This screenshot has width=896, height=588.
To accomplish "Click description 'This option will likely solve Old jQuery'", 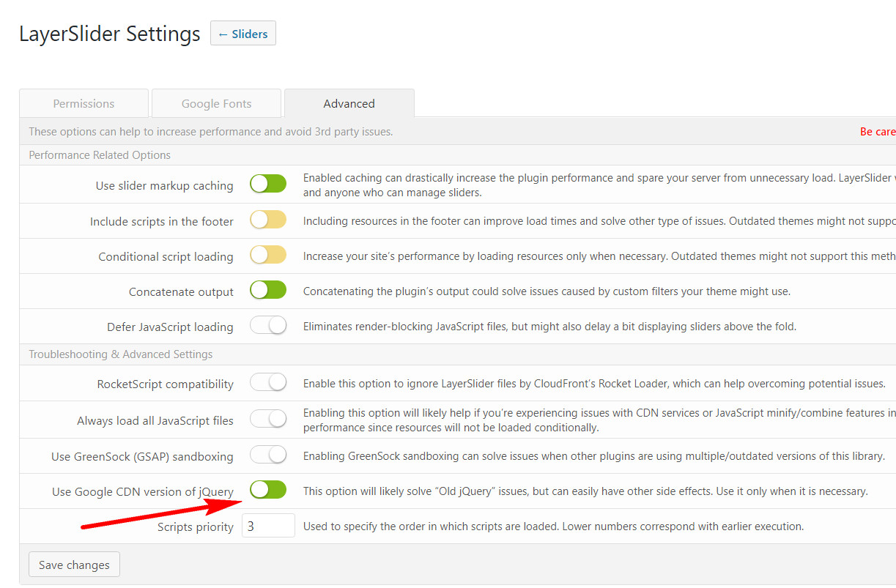I will click(585, 491).
